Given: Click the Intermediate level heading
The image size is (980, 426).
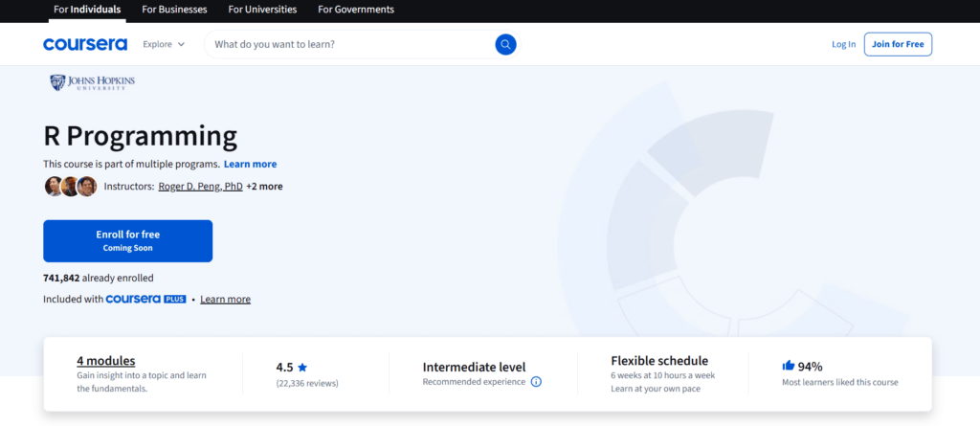Looking at the screenshot, I should tap(475, 368).
